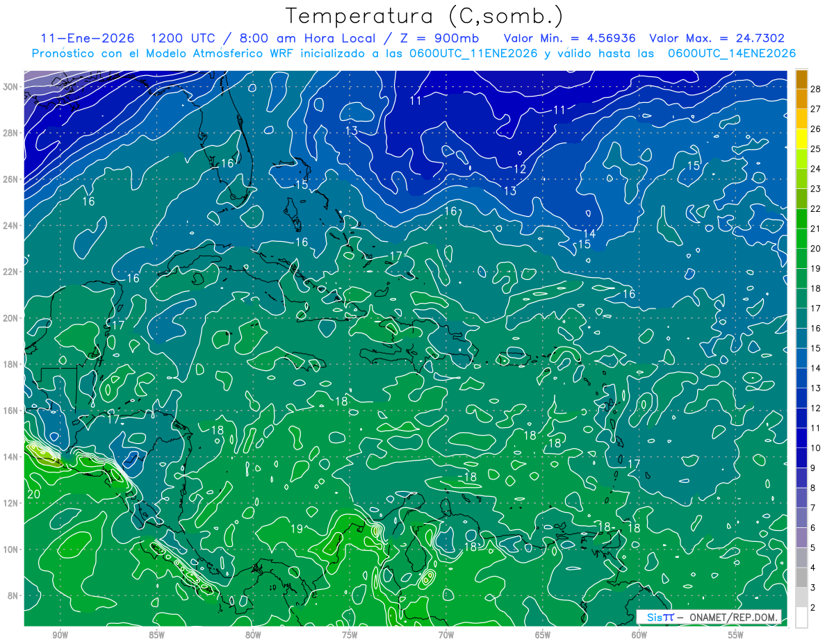Click the 14N latitude axis label

[x=12, y=457]
